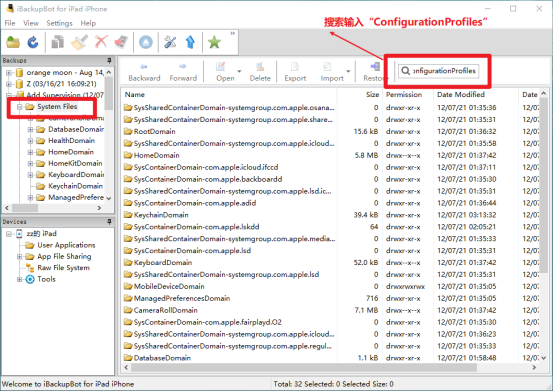Screen dimensions: 554x392
Task: Open the dropdown arrow next to Import
Action: 348,71
